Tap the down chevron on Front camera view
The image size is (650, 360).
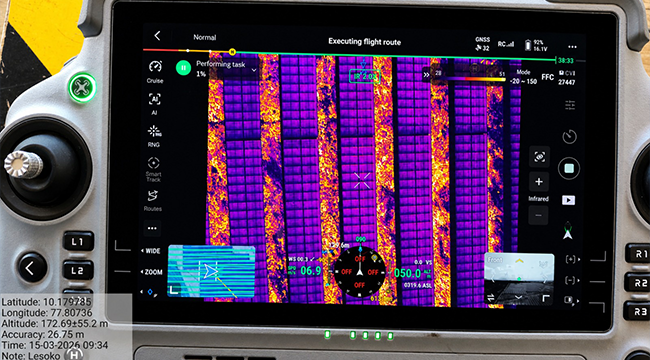click(x=518, y=297)
